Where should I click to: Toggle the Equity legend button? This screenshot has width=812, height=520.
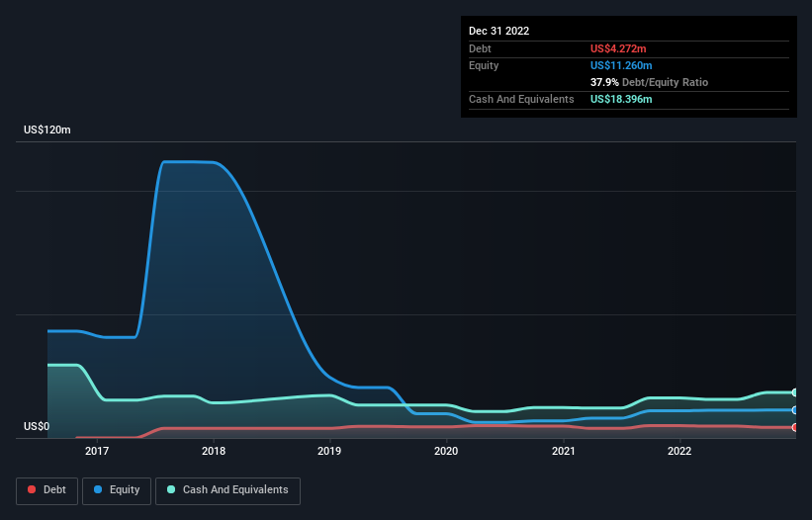click(117, 490)
